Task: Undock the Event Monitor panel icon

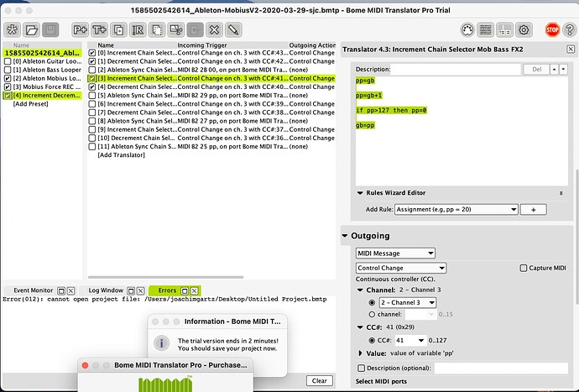Action: click(x=61, y=290)
